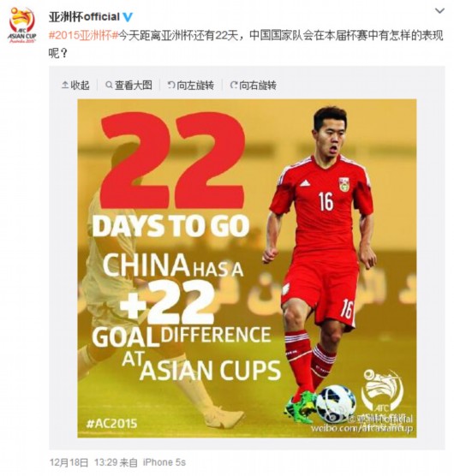Click the magnifier icon beside 查看大图

tap(109, 86)
